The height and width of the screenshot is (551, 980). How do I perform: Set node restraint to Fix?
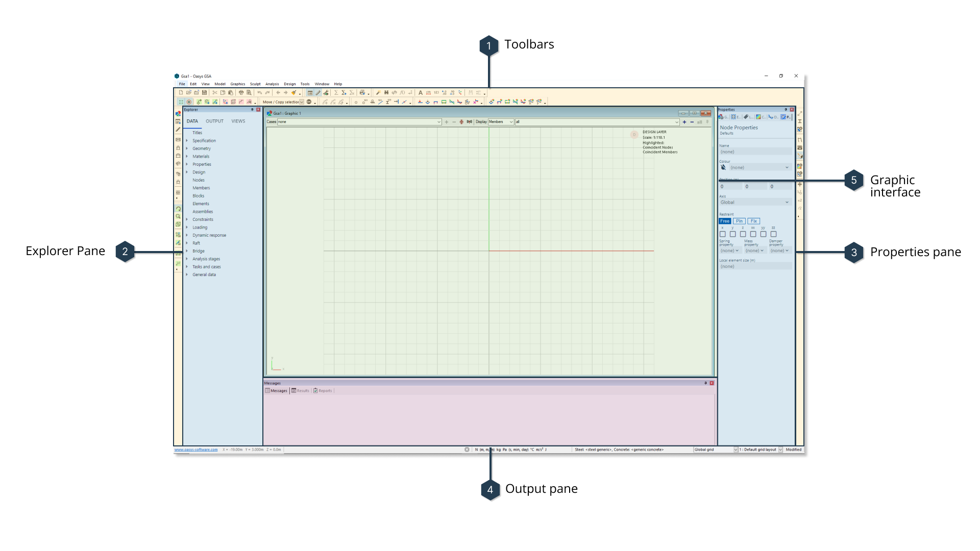(754, 221)
